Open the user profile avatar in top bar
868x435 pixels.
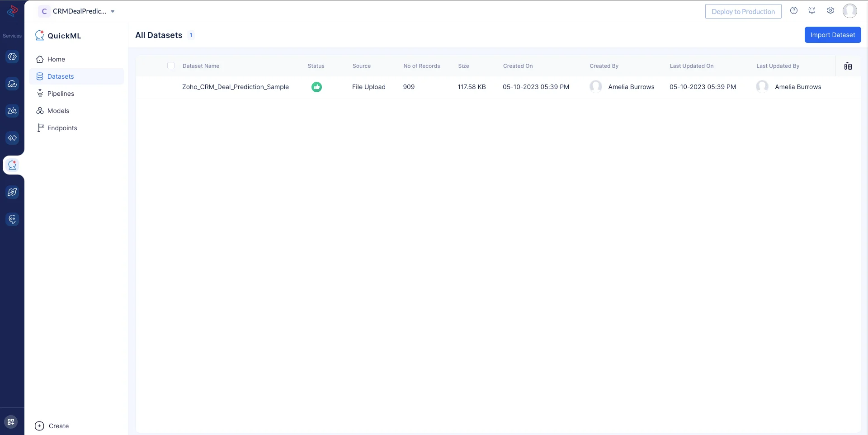850,11
